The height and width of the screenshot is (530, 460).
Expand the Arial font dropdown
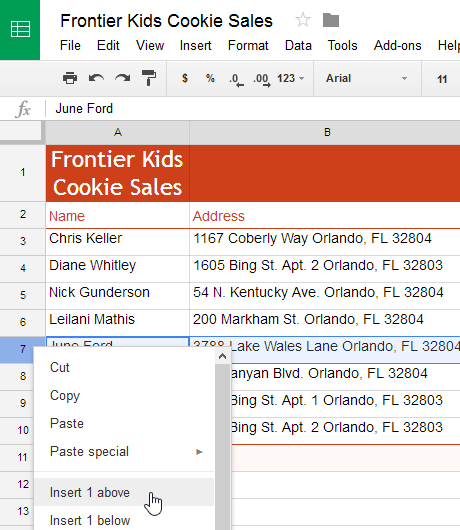pos(367,78)
